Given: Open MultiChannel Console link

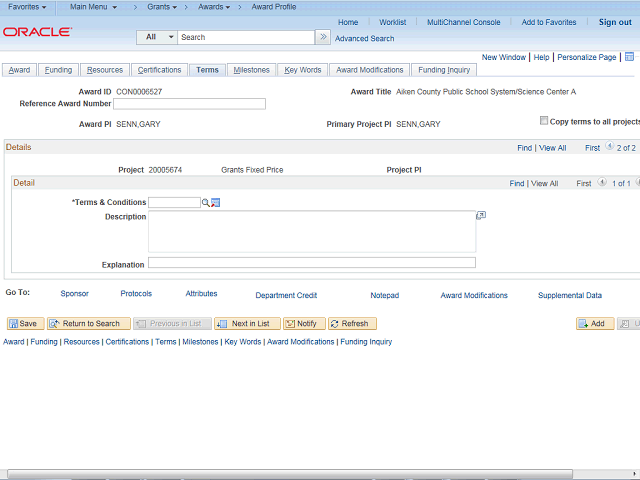Looking at the screenshot, I should [x=464, y=22].
